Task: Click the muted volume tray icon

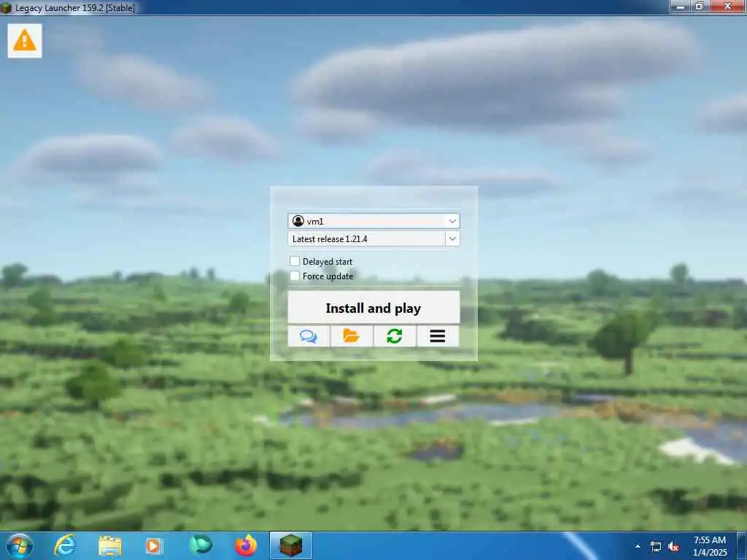Action: (673, 547)
